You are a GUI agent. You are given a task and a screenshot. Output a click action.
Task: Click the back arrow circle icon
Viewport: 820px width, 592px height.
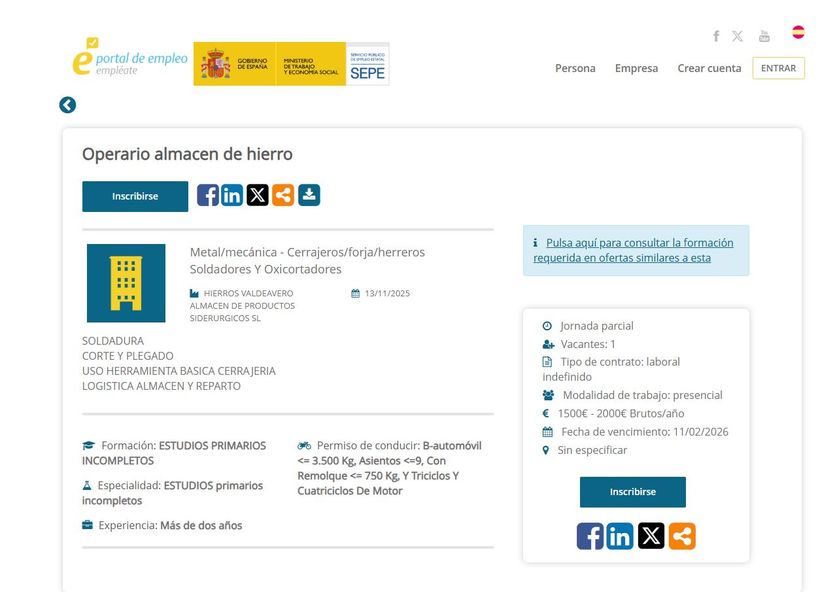coord(68,105)
